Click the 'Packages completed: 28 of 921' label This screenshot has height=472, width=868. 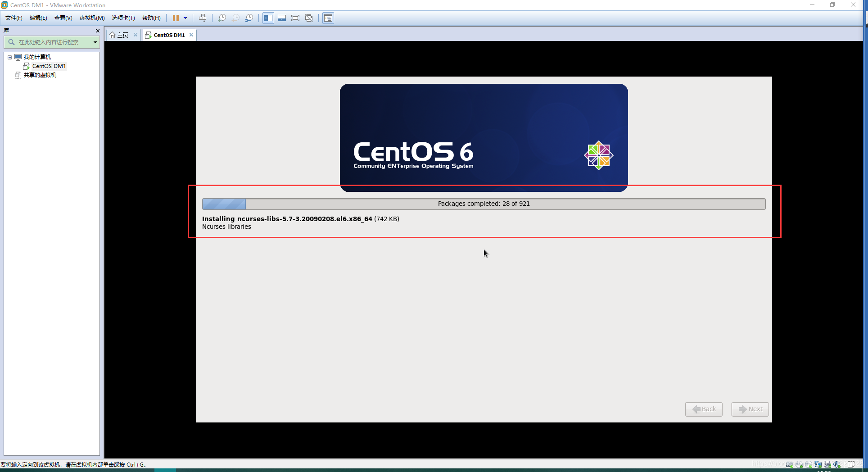click(484, 204)
